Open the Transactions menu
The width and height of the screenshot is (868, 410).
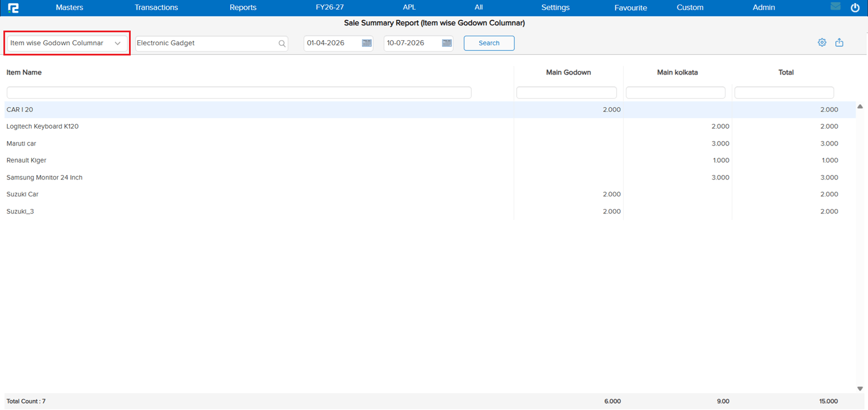tap(156, 8)
